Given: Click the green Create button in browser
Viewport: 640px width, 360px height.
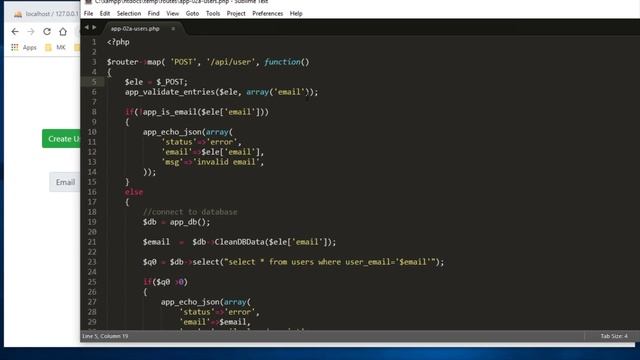Looking at the screenshot, I should [61, 139].
